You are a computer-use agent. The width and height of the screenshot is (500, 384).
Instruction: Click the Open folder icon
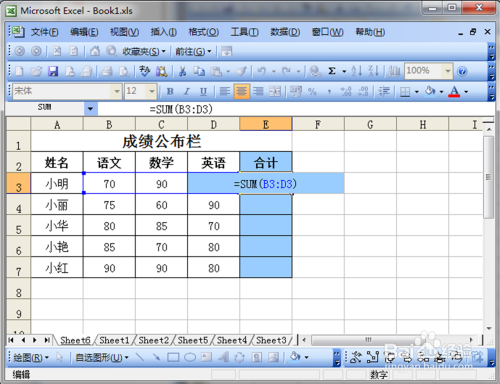[x=36, y=71]
